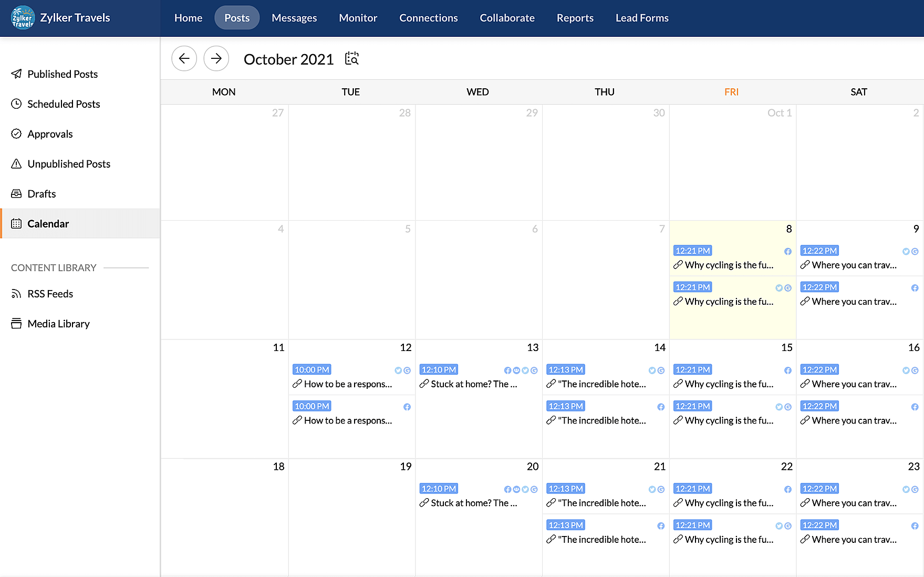Click 12:22 PM tag on Oct 9 second post
The height and width of the screenshot is (577, 924).
coord(819,287)
